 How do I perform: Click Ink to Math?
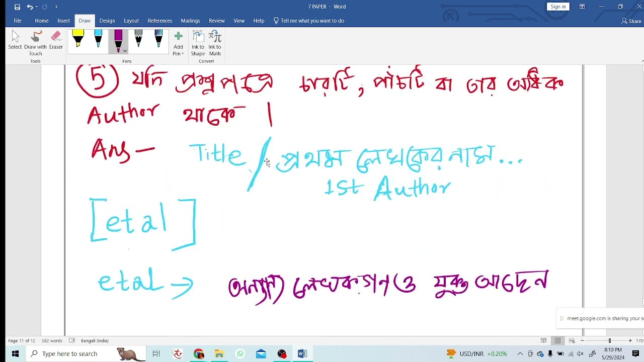click(215, 43)
